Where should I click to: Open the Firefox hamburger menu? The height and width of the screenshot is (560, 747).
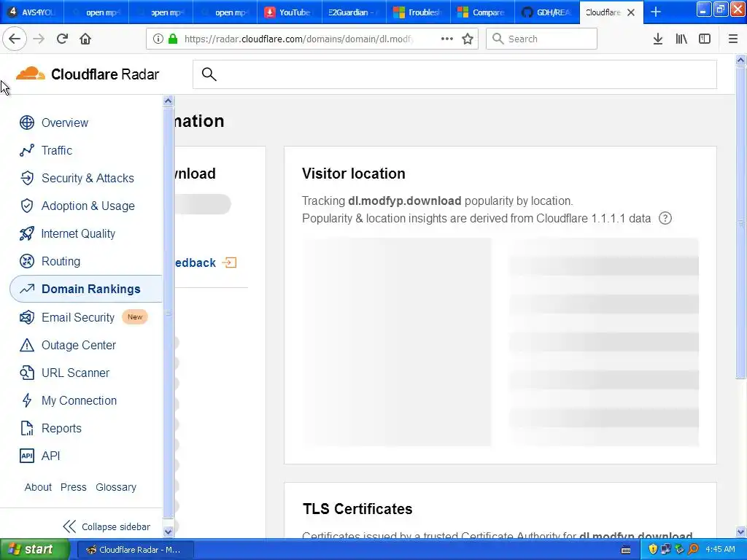(x=733, y=39)
